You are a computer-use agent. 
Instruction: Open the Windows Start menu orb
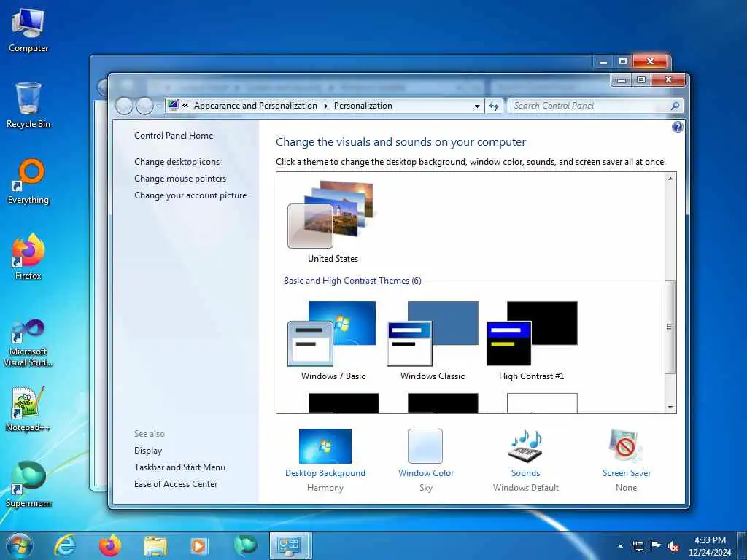[20, 545]
